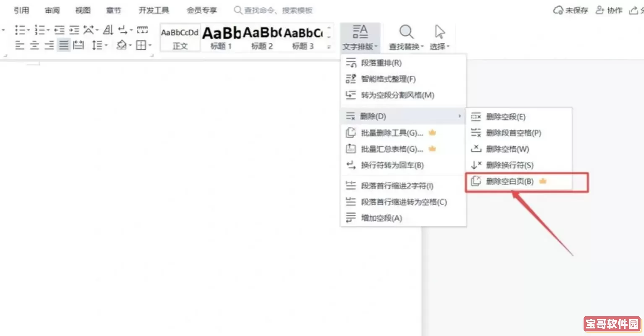Open numbered list dropdown arrow
644x336 pixels.
tap(48, 30)
